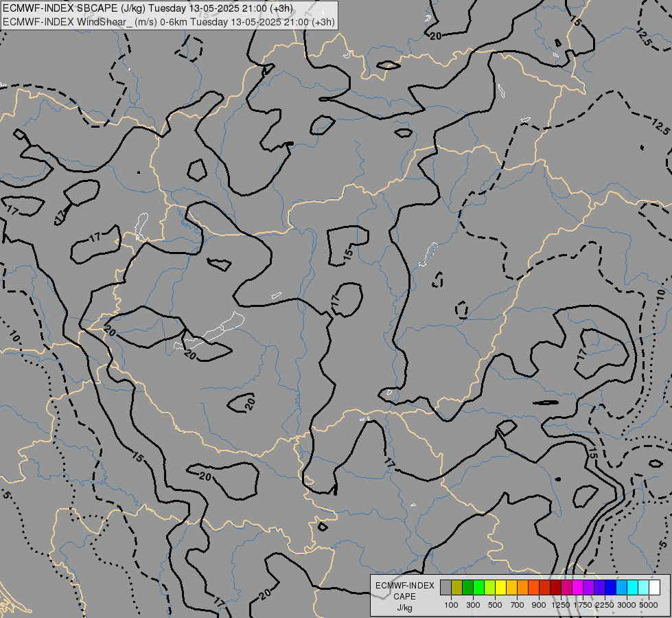This screenshot has height=618, width=672.
Task: Click the dark green legend swatch
Action: click(x=468, y=587)
